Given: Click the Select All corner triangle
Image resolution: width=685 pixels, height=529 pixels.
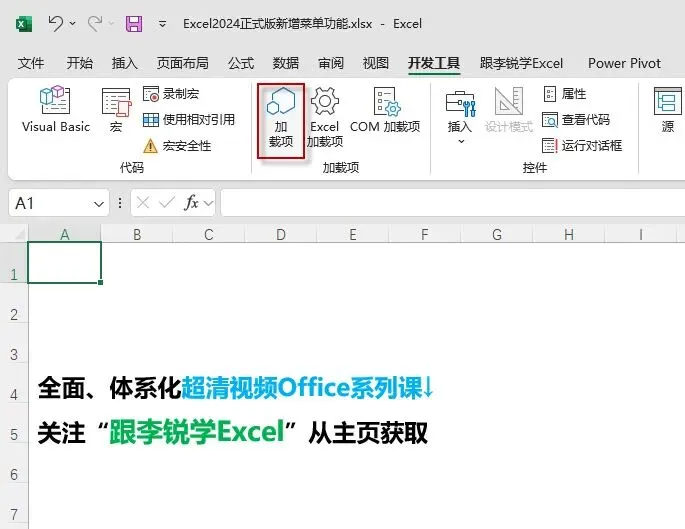Looking at the screenshot, I should (x=18, y=234).
